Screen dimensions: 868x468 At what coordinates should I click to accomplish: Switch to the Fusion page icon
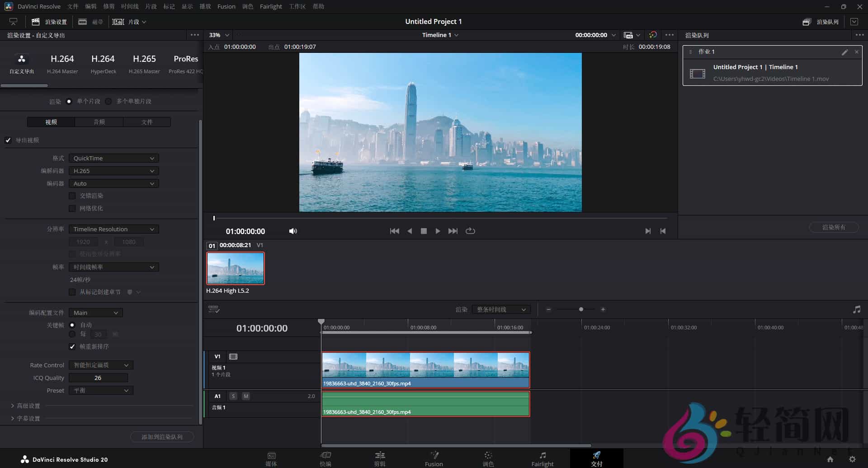(434, 458)
